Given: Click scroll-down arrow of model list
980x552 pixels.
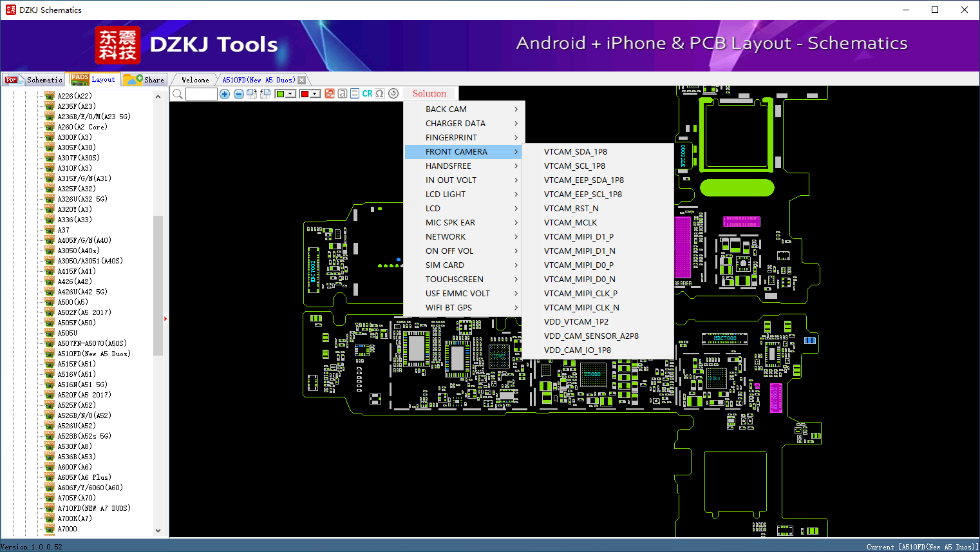Looking at the screenshot, I should 158,531.
